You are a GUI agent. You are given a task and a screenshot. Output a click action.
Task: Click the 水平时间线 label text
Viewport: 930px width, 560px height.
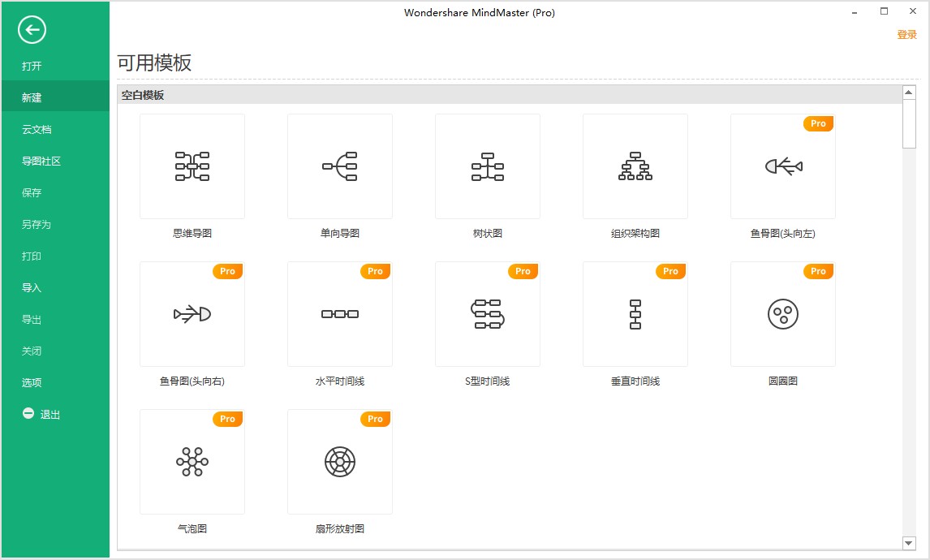(x=340, y=381)
